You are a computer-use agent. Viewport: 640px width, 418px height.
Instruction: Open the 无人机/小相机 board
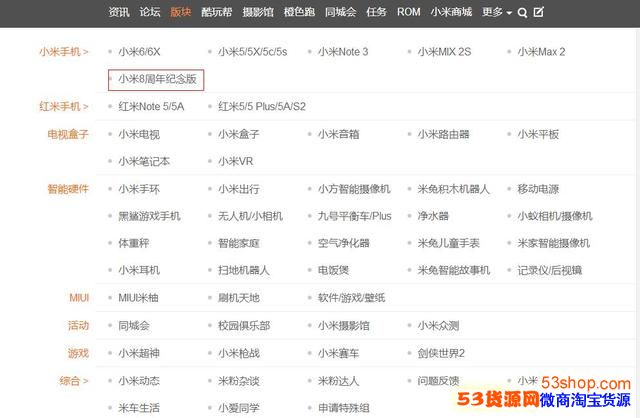pyautogui.click(x=250, y=216)
